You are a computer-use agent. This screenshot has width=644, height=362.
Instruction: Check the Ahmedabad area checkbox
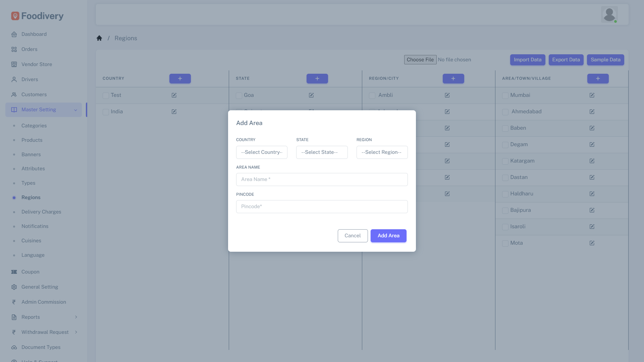505,112
